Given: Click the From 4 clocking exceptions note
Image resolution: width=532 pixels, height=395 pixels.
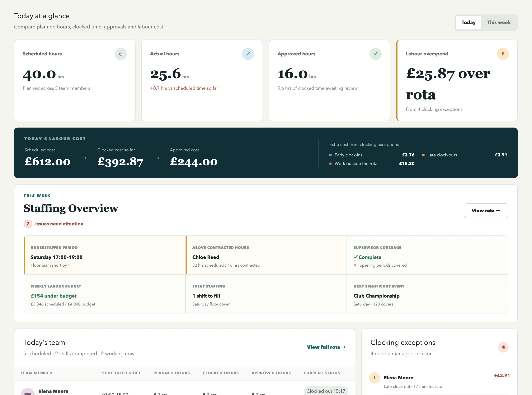Looking at the screenshot, I should click(x=434, y=109).
